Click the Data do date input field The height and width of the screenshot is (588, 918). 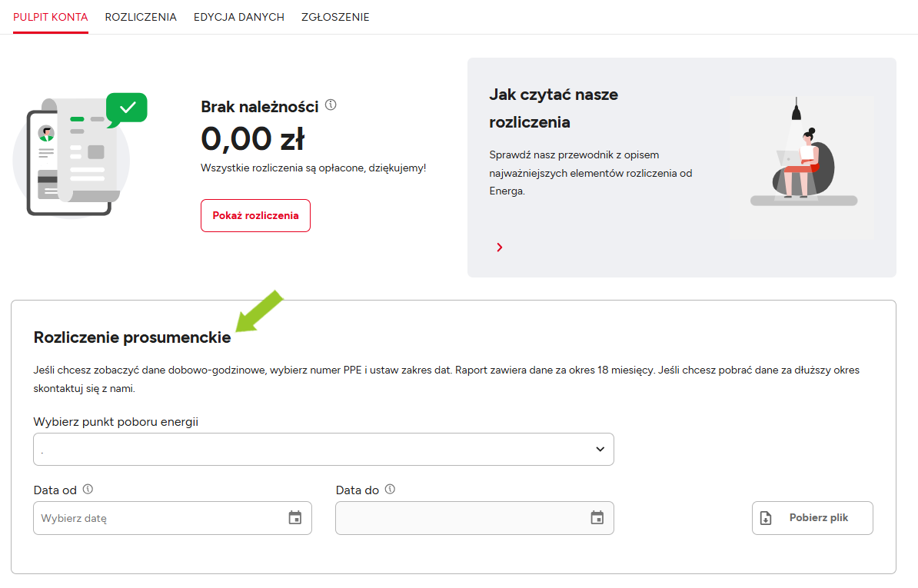(460, 518)
